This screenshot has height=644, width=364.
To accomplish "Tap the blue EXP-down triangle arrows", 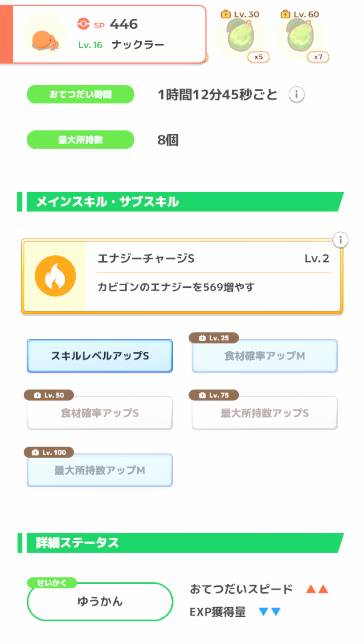I will pos(270,612).
